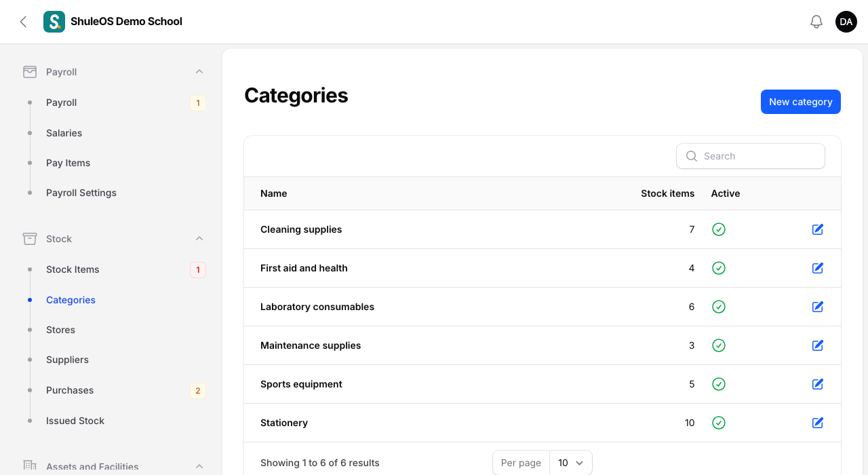Click the First aid and health name
Viewport: 868px width, 475px height.
(x=304, y=268)
